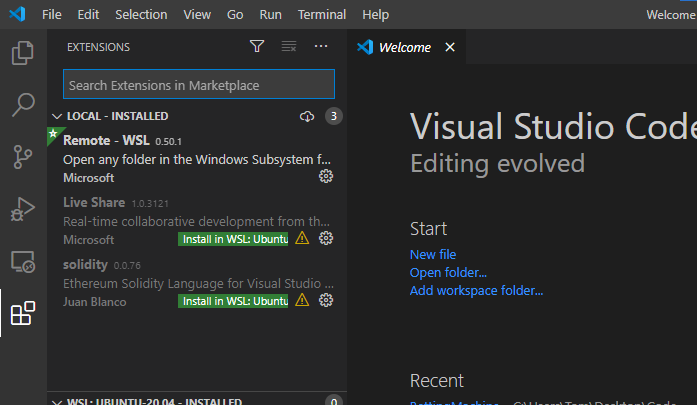Switch to the Welcome tab

coord(405,47)
